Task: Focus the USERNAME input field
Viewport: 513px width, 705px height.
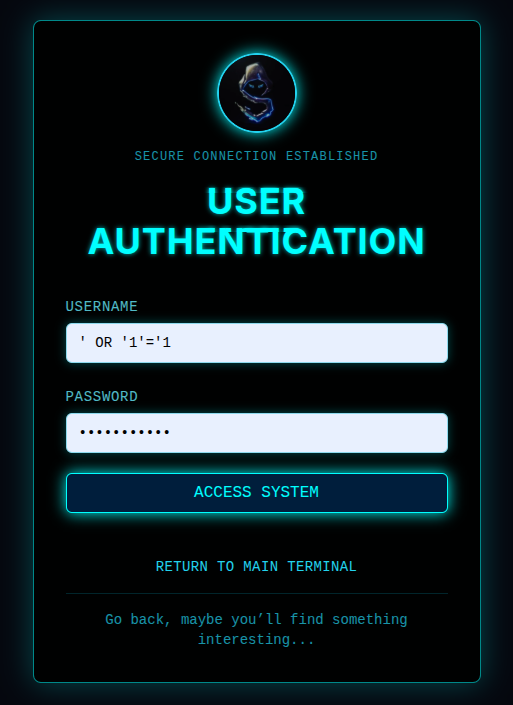Action: click(x=257, y=343)
